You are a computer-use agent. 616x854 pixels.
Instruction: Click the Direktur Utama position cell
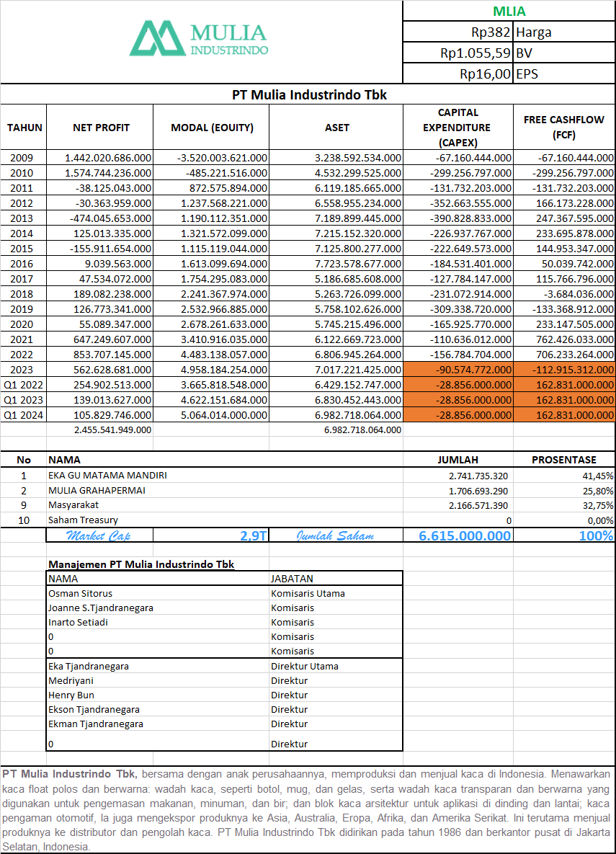click(305, 666)
